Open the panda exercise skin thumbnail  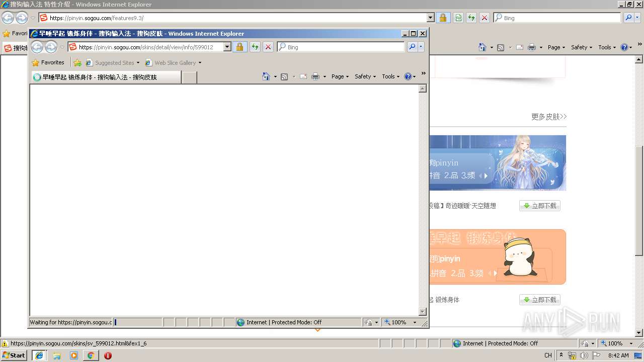pos(498,257)
